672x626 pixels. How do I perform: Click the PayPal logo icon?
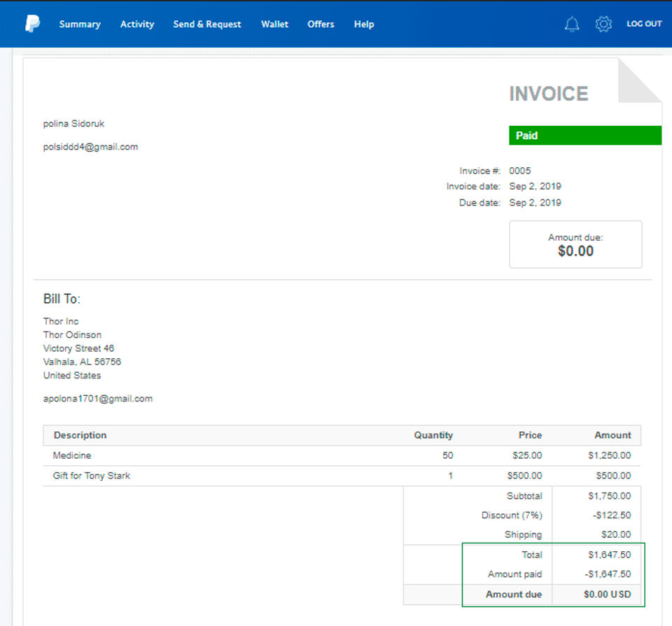(33, 24)
